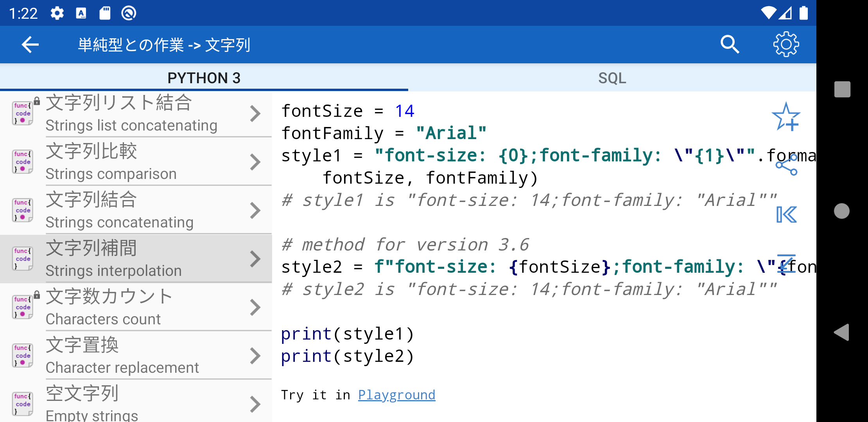The width and height of the screenshot is (868, 422).
Task: Click code icon for Strings list concatenating
Action: pyautogui.click(x=23, y=113)
